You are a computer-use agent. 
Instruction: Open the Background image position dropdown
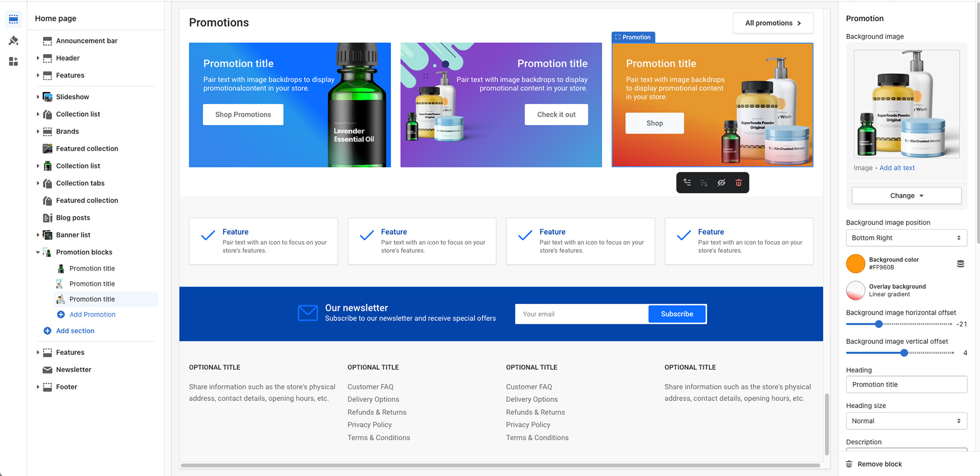tap(906, 238)
